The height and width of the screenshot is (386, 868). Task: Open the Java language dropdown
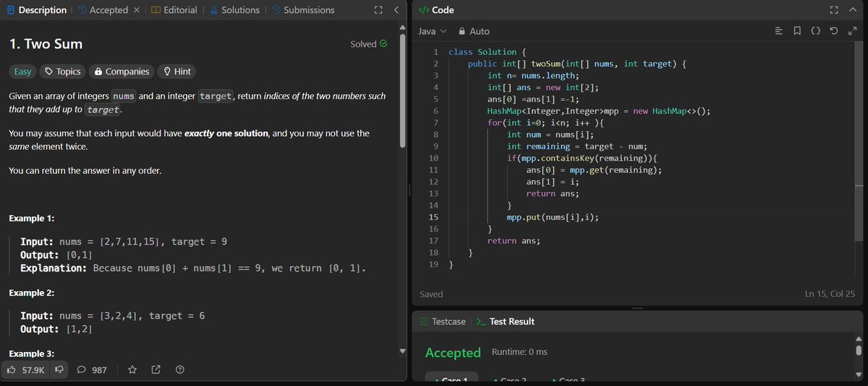pyautogui.click(x=433, y=31)
